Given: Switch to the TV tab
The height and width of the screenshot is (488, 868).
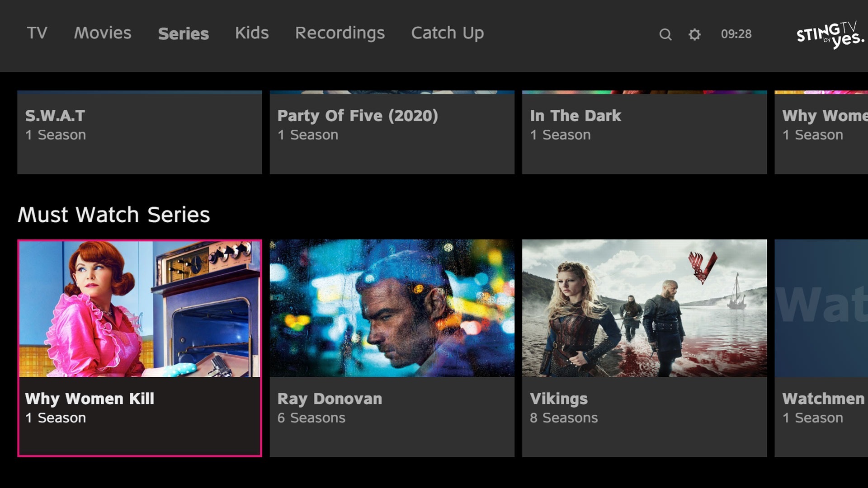Looking at the screenshot, I should (x=37, y=33).
